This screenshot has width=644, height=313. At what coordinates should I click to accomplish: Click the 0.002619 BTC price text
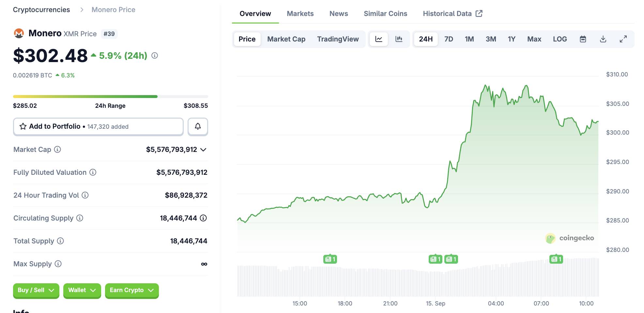pyautogui.click(x=33, y=75)
